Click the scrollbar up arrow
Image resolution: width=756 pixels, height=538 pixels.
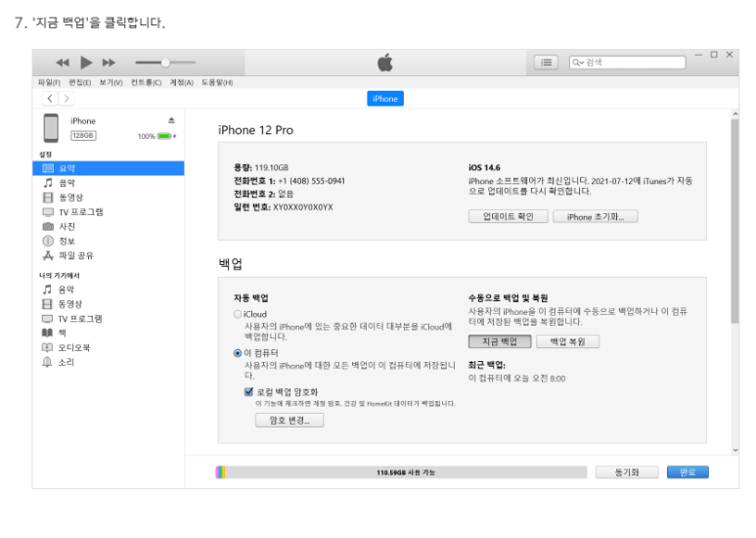coord(735,114)
